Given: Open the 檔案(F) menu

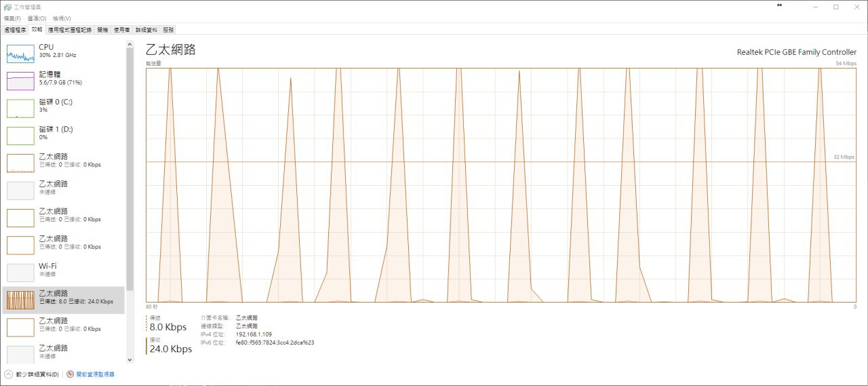Looking at the screenshot, I should (12, 18).
